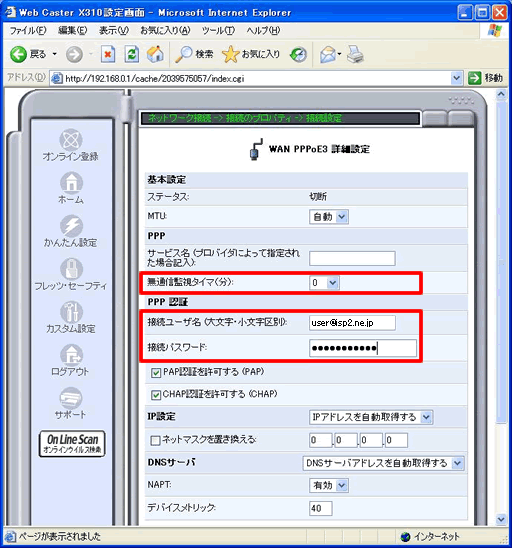Go to the Home page via the house icon
Image resolution: width=512 pixels, height=548 pixels.
[x=155, y=55]
